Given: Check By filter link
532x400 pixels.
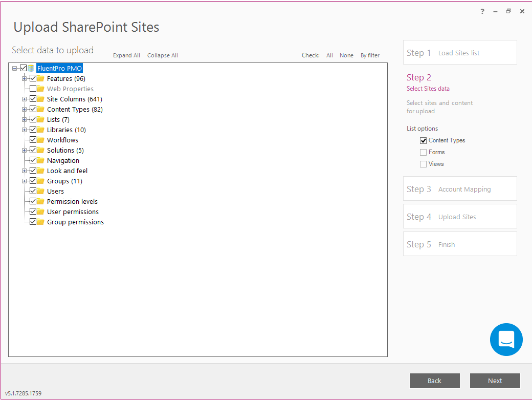Looking at the screenshot, I should tap(370, 55).
